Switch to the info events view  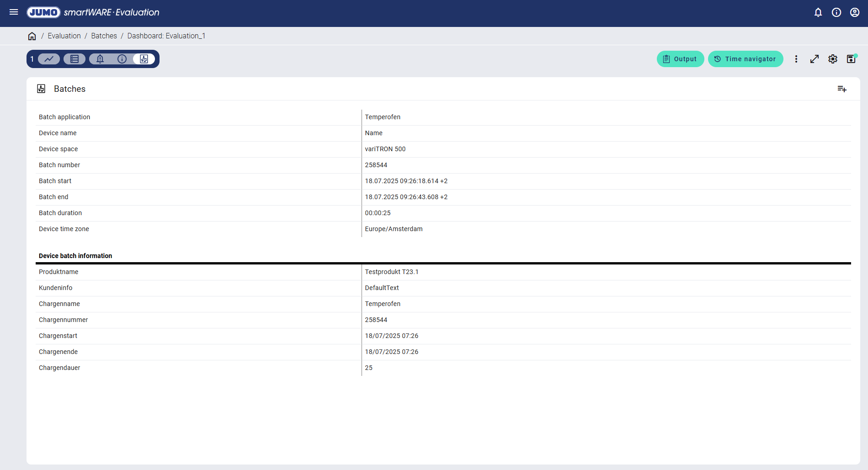122,59
